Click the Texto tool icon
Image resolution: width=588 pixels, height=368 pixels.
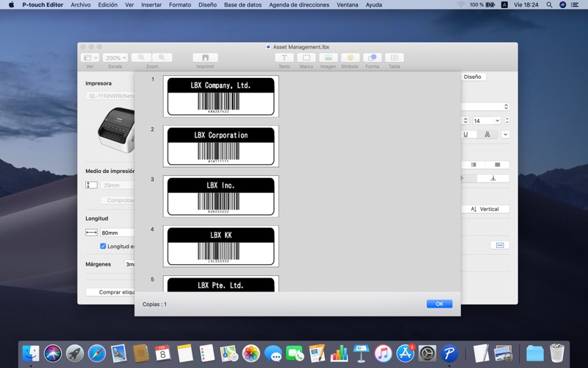[284, 57]
